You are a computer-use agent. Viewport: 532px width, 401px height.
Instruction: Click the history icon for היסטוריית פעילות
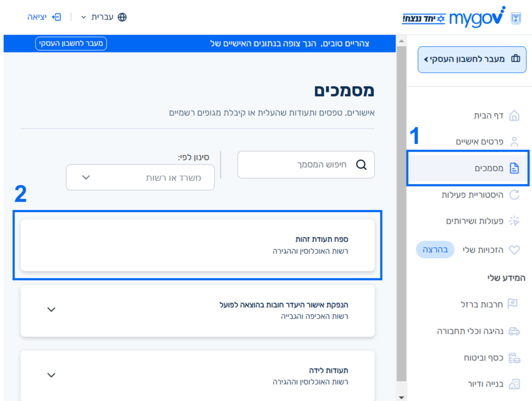(514, 195)
